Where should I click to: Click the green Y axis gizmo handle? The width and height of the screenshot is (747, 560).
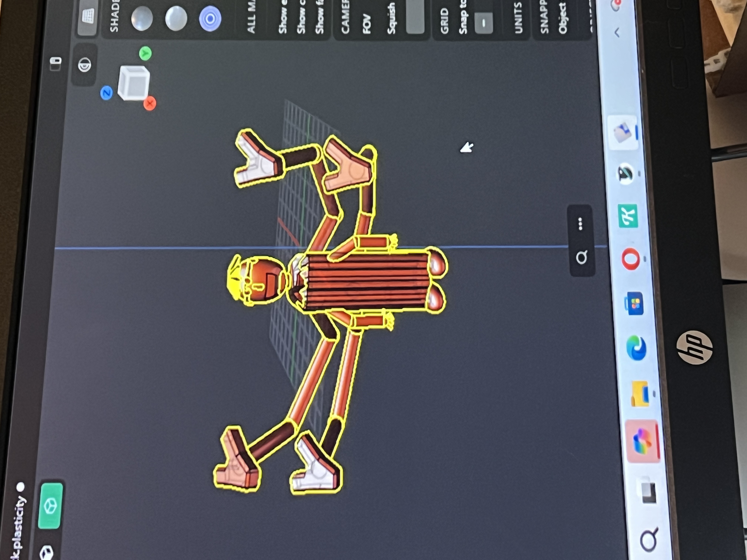146,53
